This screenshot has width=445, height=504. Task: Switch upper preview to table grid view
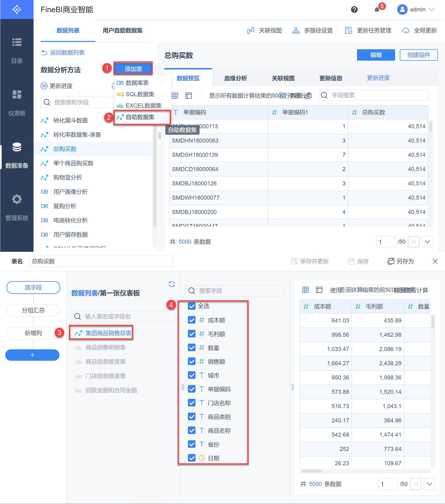[175, 95]
